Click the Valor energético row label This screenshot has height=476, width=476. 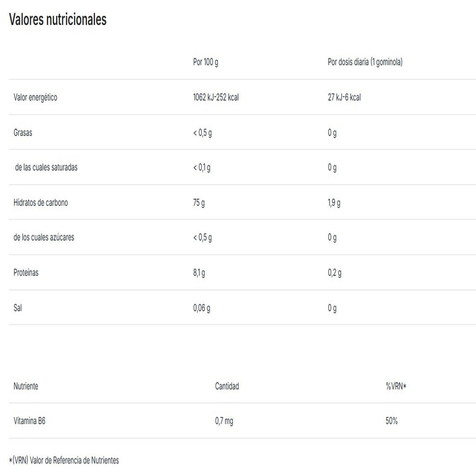[x=35, y=98]
